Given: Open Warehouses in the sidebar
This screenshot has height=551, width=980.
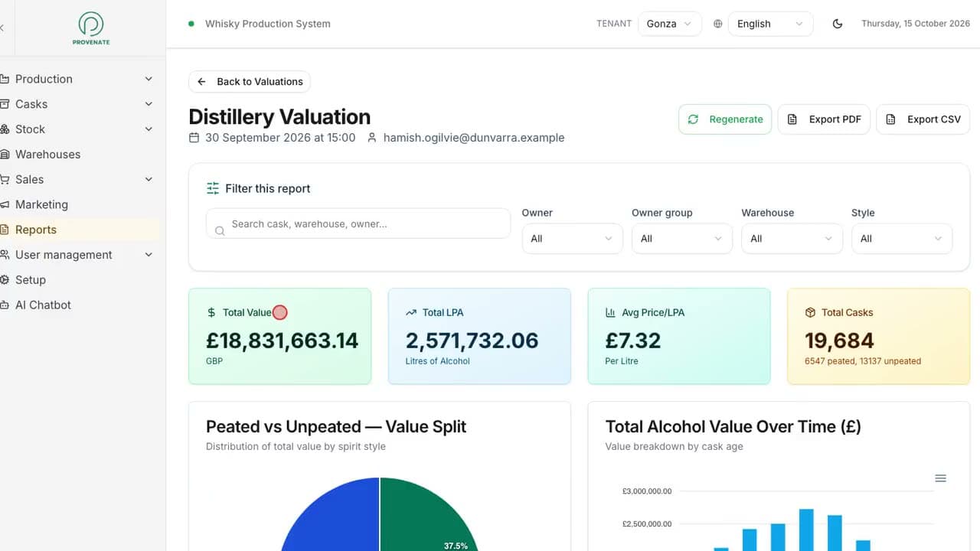Looking at the screenshot, I should (x=80, y=155).
